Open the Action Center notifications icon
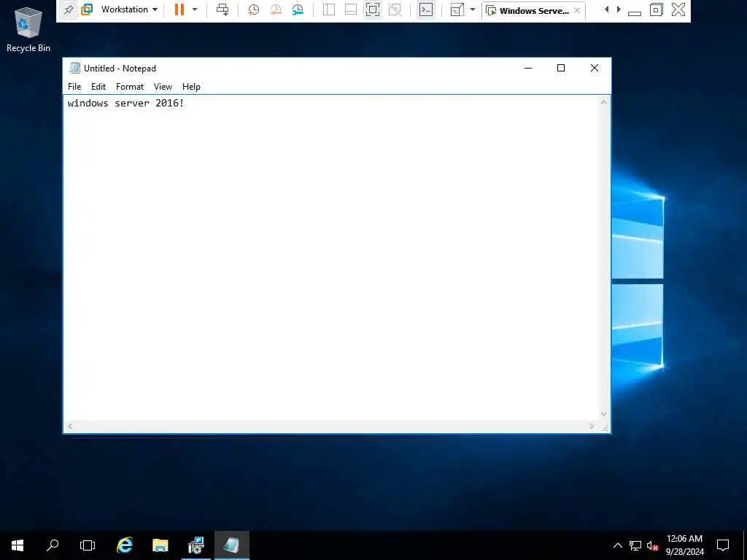The width and height of the screenshot is (747, 560). [x=723, y=545]
